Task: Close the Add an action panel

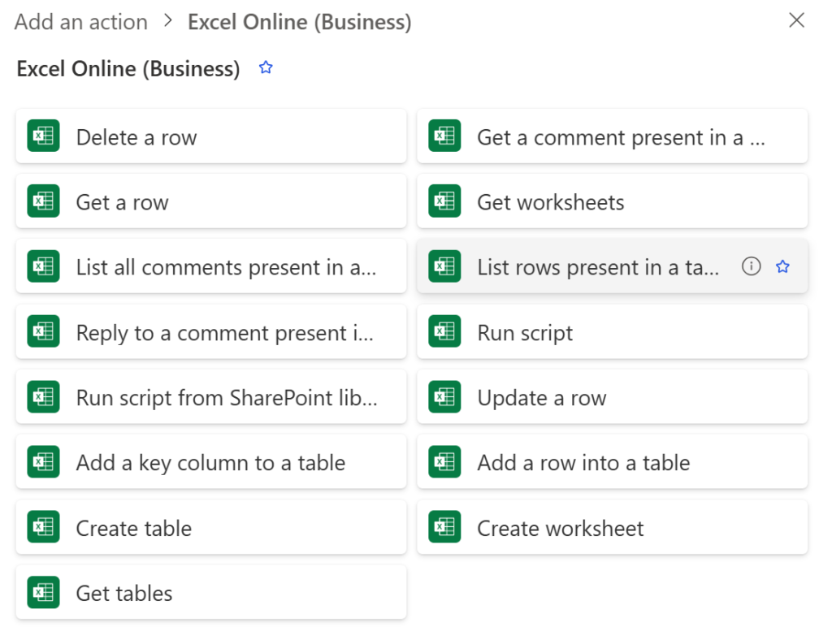Action: click(796, 21)
